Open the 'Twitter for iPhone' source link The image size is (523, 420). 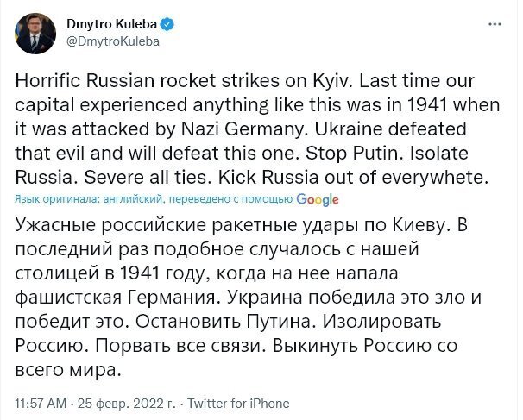click(x=238, y=403)
